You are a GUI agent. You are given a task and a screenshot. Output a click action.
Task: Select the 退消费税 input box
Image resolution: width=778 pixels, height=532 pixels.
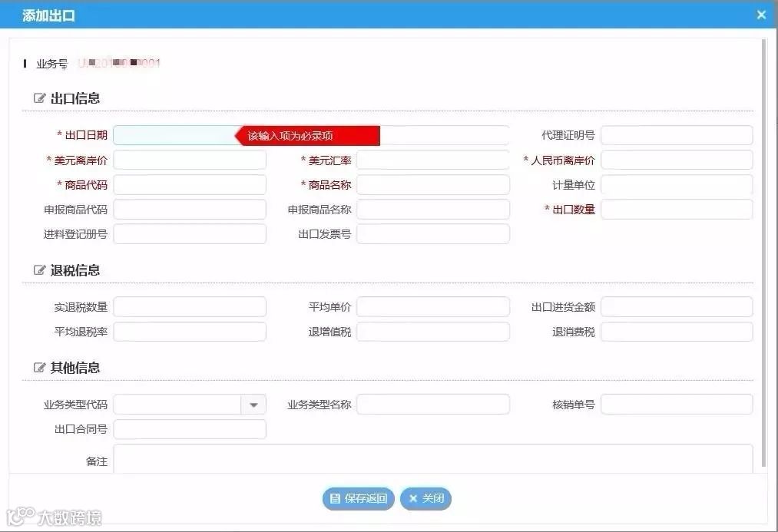click(x=677, y=332)
